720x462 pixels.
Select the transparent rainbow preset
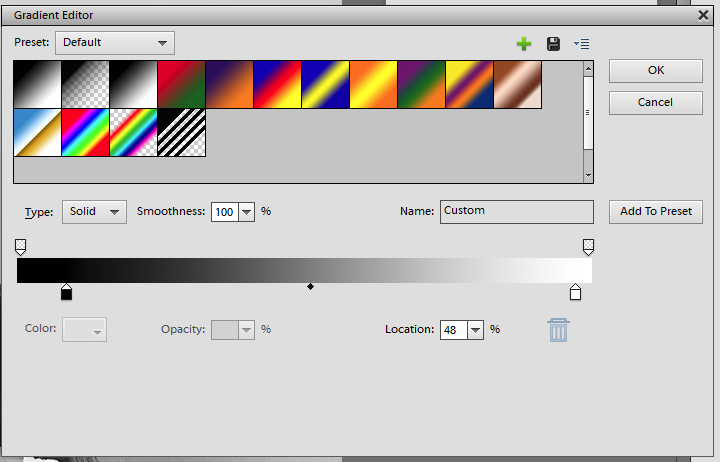click(x=133, y=133)
